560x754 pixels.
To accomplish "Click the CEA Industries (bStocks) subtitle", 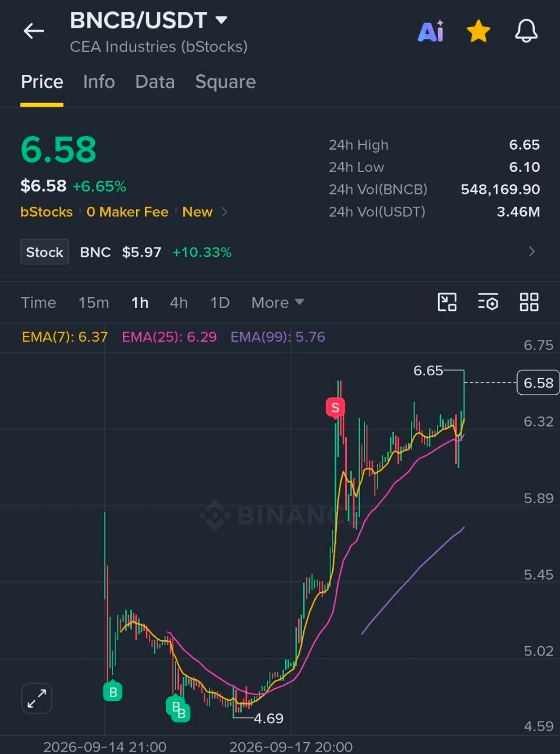I will click(158, 47).
